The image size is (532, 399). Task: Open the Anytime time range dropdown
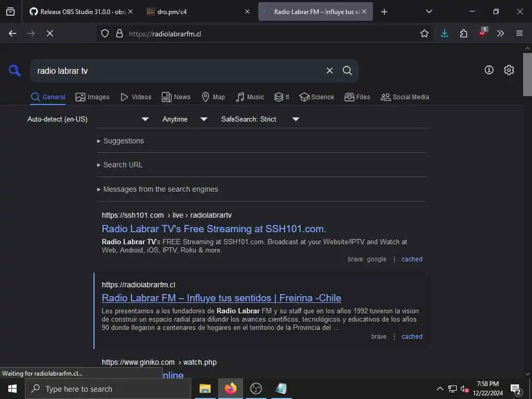[x=185, y=119]
